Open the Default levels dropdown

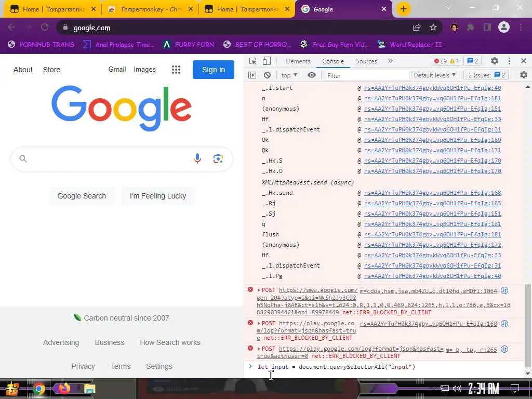pyautogui.click(x=434, y=75)
